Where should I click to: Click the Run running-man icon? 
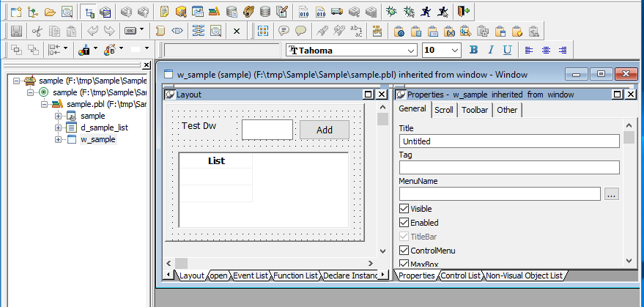coord(426,12)
